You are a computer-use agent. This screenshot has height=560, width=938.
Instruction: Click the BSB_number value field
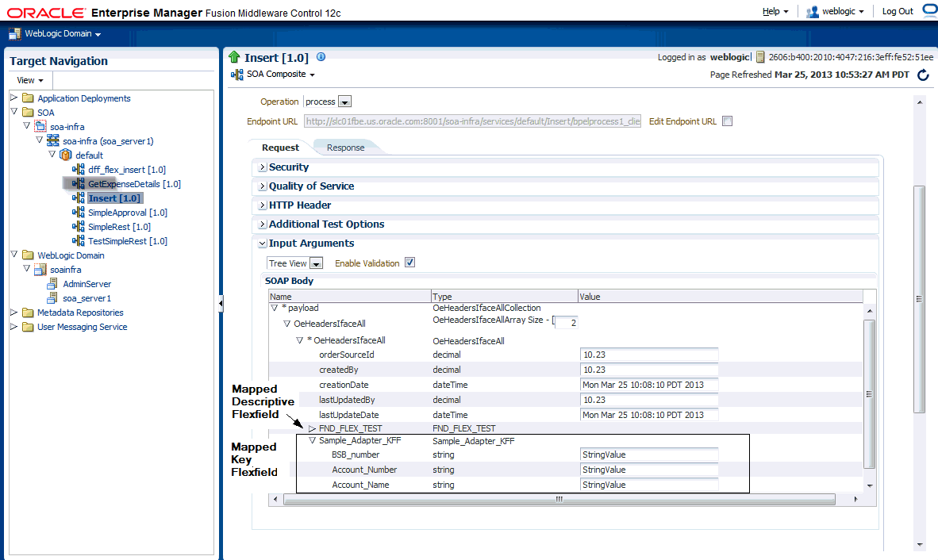point(649,455)
